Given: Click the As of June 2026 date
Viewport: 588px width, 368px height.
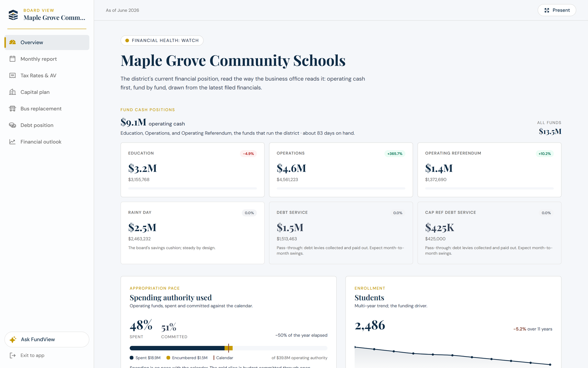Looking at the screenshot, I should coord(123,10).
